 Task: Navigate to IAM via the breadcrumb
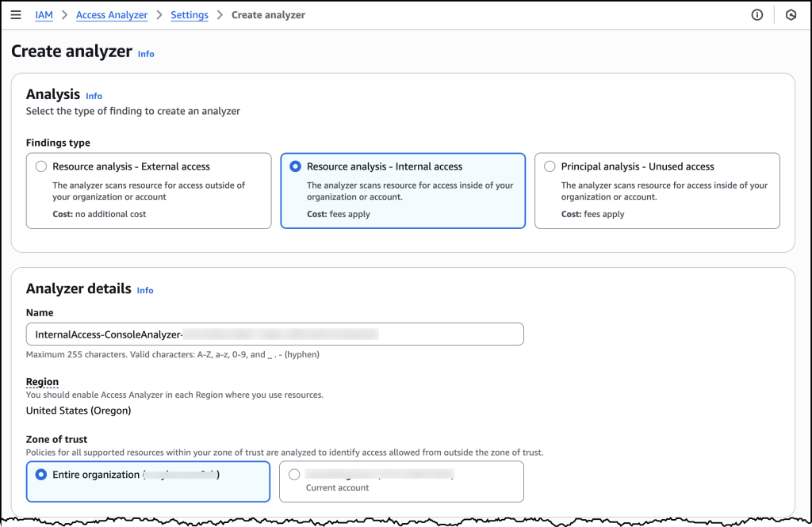click(44, 14)
